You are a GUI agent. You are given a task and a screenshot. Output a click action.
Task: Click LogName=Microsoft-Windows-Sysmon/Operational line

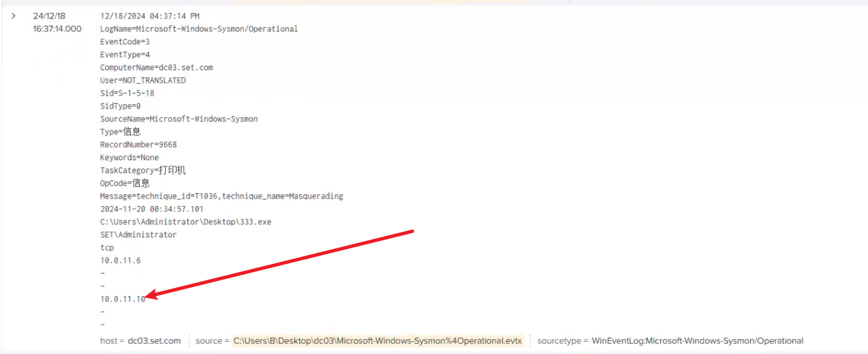pos(199,29)
